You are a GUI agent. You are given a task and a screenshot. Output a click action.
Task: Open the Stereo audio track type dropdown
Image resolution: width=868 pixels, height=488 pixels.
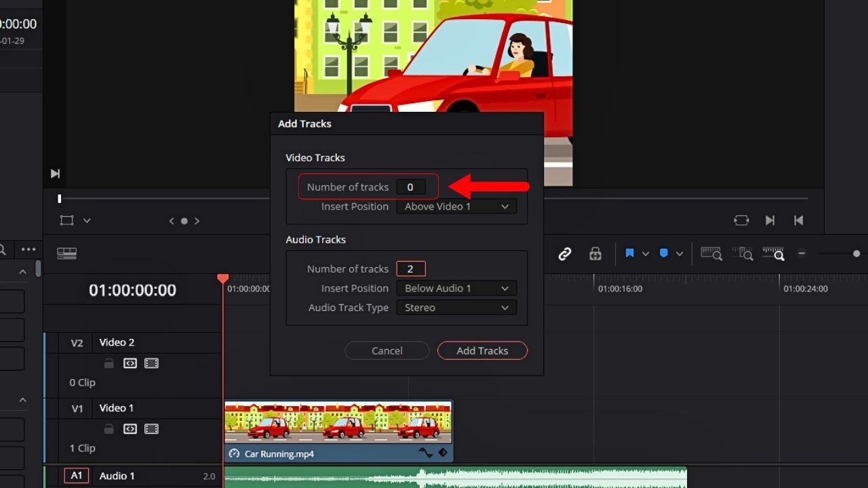pos(456,308)
